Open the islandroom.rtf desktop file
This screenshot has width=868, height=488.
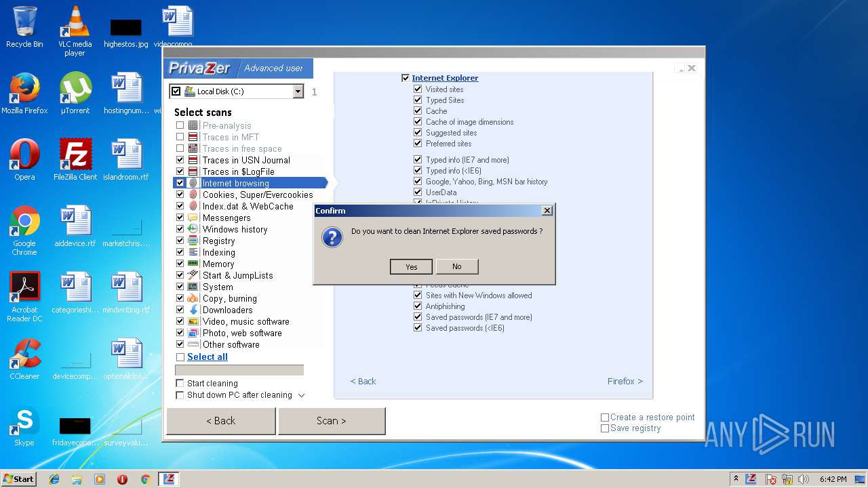pos(126,159)
